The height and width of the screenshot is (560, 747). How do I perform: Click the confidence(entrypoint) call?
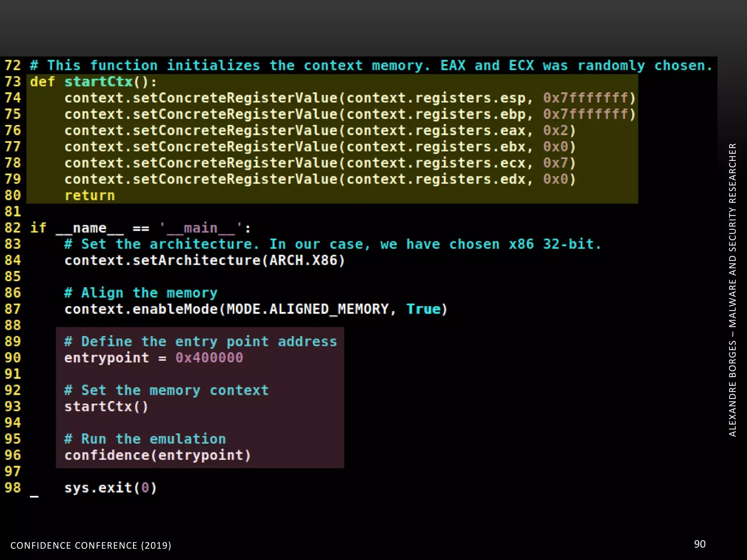tap(158, 456)
